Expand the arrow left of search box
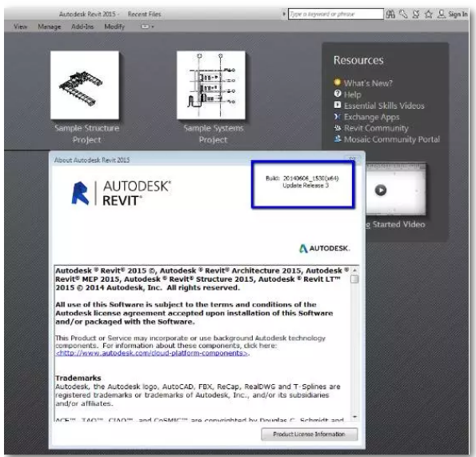Image resolution: width=476 pixels, height=457 pixels. (284, 14)
